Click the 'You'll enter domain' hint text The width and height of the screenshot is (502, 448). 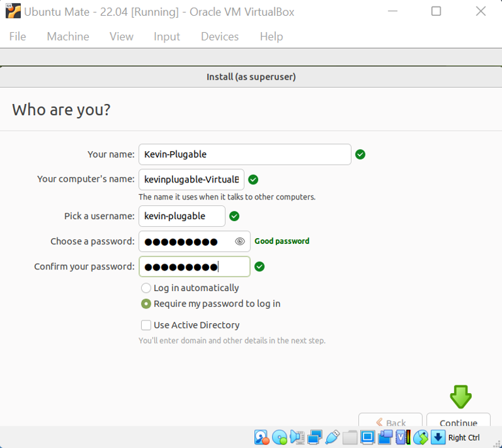point(232,340)
